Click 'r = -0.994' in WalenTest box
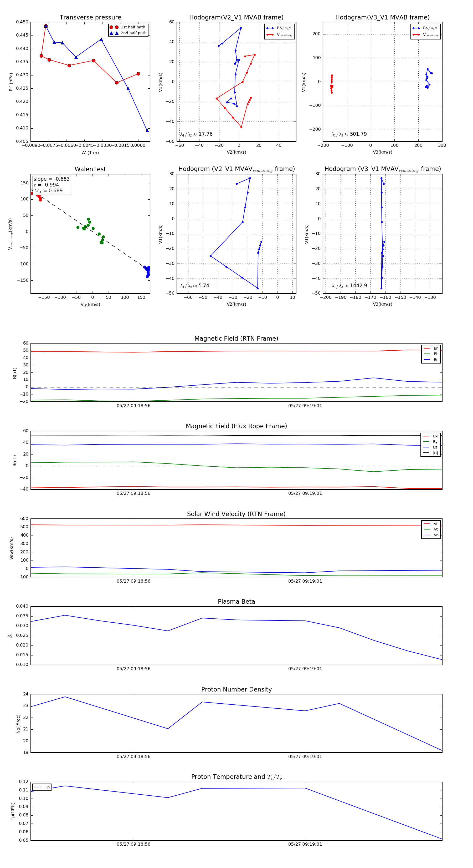473x868 pixels. (47, 185)
